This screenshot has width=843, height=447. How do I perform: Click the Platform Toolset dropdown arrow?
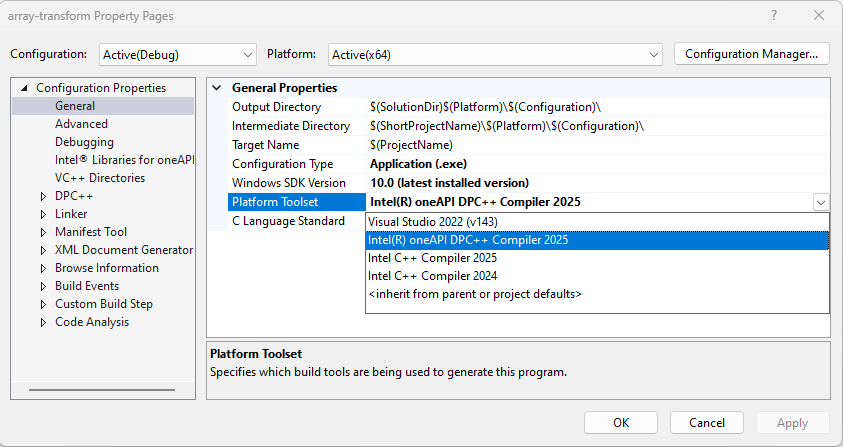click(x=820, y=202)
